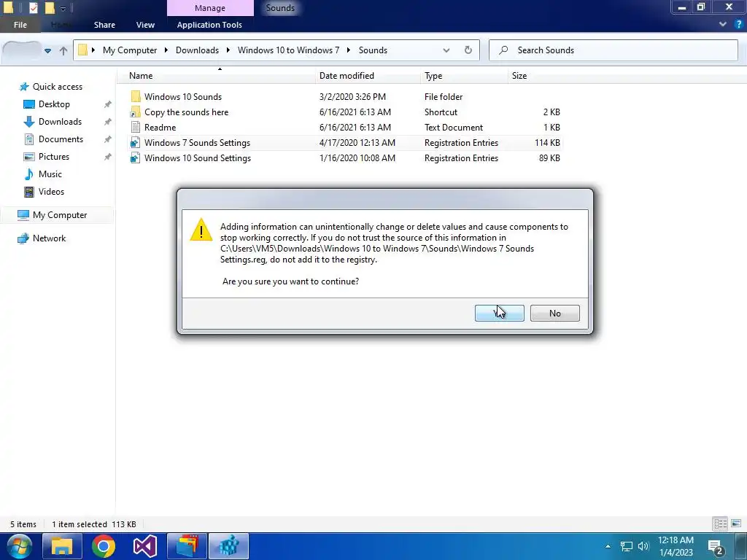The height and width of the screenshot is (560, 747).
Task: Open action center notifications icon
Action: pyautogui.click(x=716, y=547)
